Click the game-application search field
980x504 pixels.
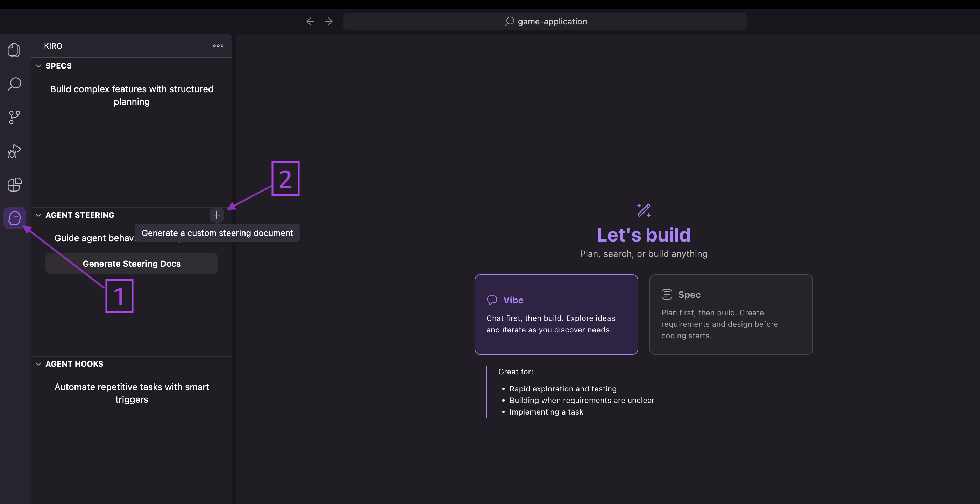coord(545,22)
